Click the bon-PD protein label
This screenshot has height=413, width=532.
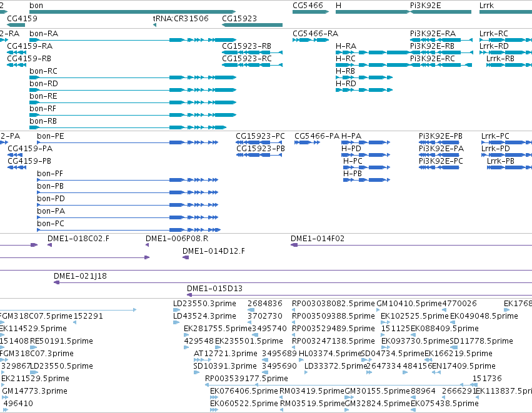pos(51,199)
